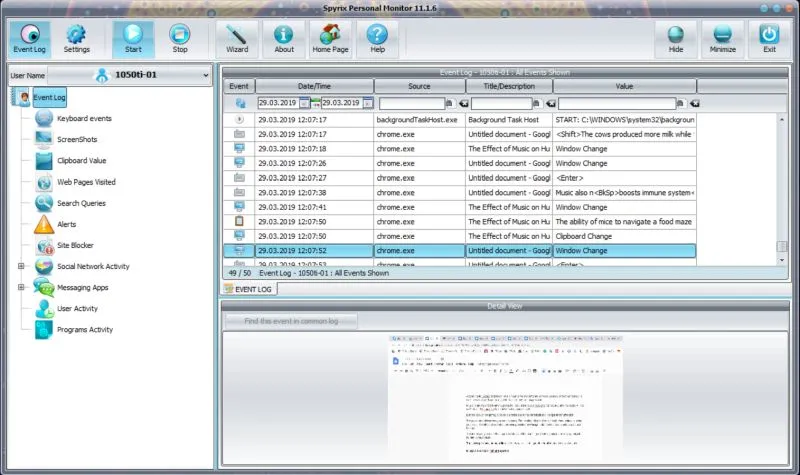Click the screenshot preview in Detail View

[x=505, y=400]
